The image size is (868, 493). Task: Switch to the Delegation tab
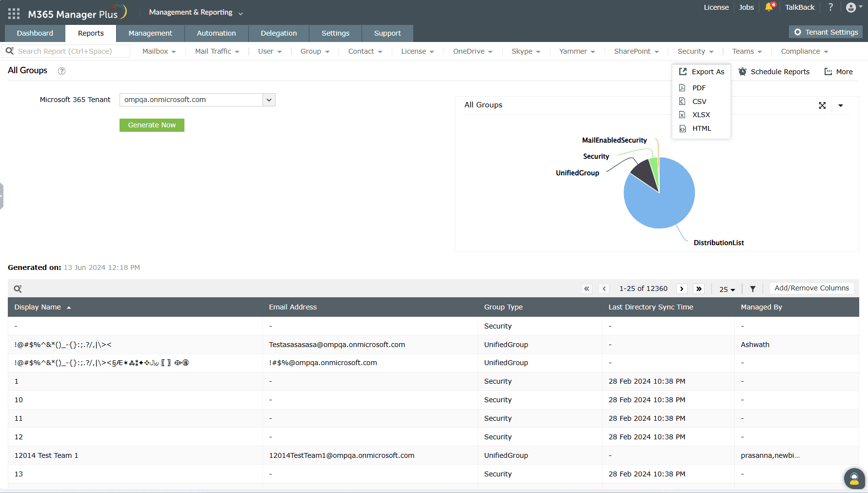tap(279, 33)
